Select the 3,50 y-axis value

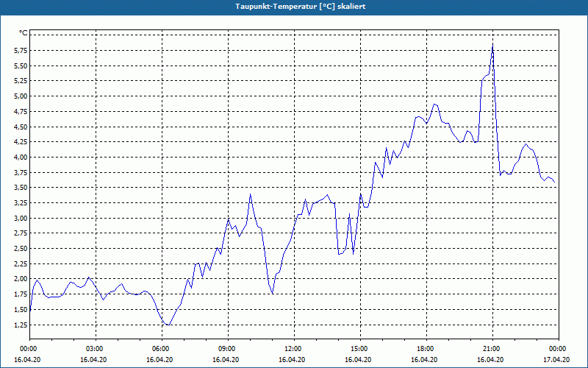tap(21, 188)
